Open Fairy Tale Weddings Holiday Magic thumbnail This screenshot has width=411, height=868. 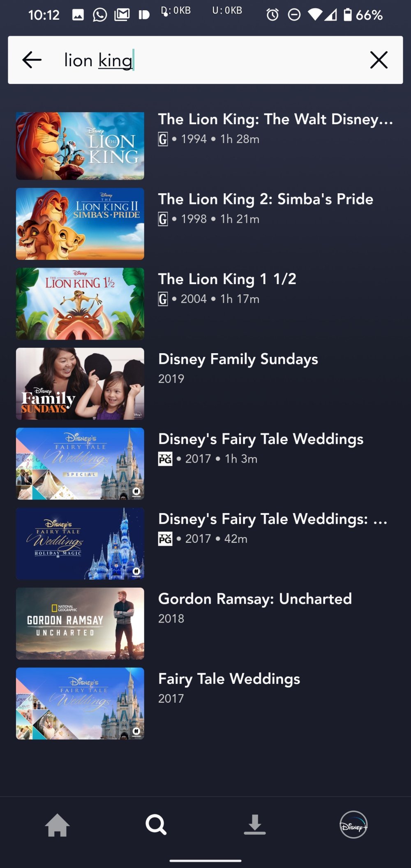tap(80, 544)
